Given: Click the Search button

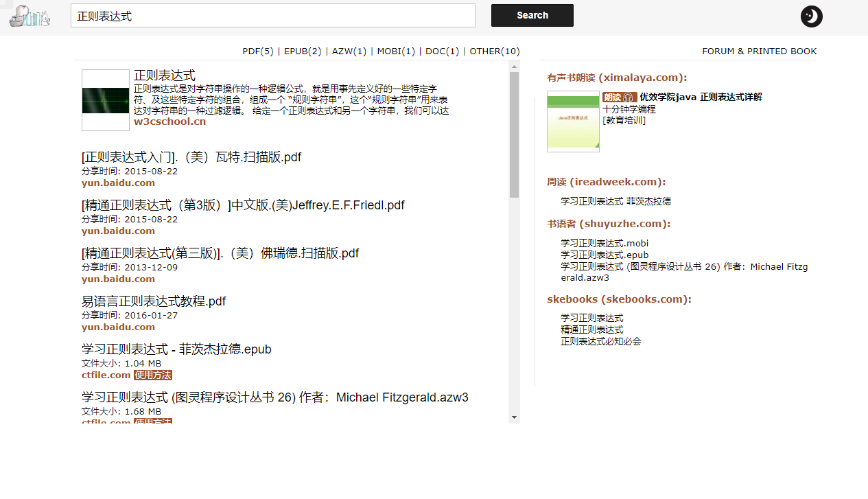Looking at the screenshot, I should click(532, 15).
